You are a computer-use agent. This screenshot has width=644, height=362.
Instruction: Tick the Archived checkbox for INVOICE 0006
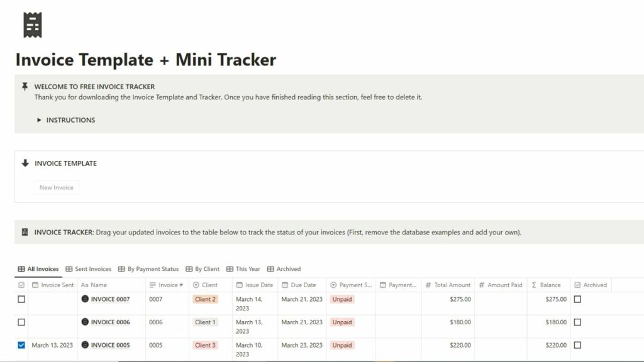coord(577,322)
